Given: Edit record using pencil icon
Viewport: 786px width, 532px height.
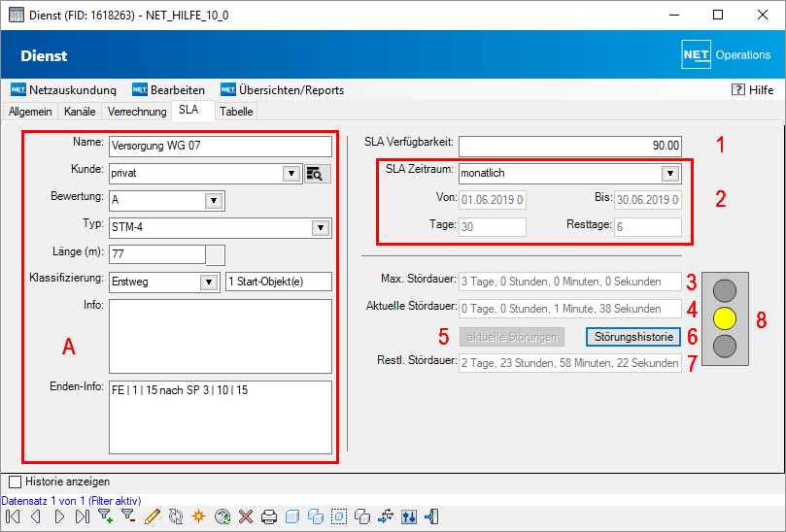Looking at the screenshot, I should point(152,516).
